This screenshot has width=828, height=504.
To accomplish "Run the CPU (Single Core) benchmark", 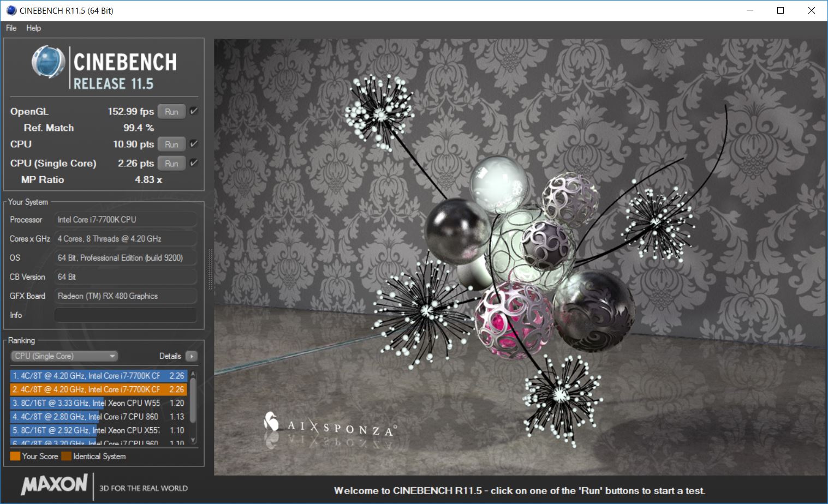I will (171, 163).
